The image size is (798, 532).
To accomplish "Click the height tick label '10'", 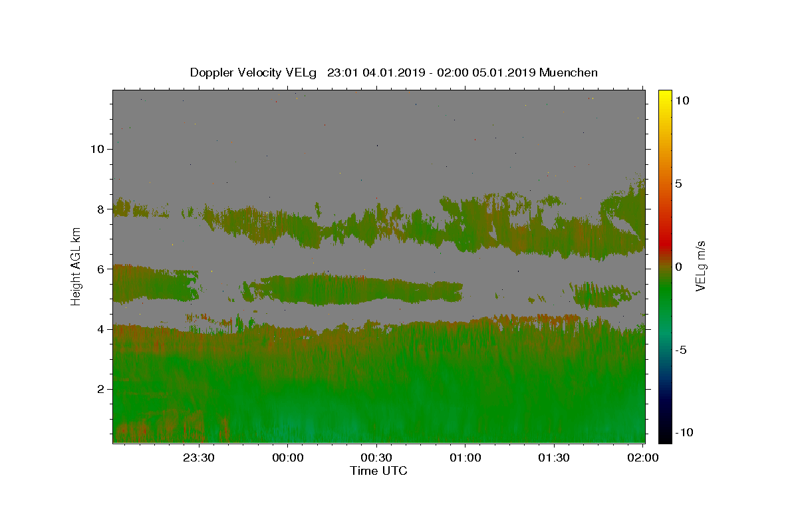I will coord(98,149).
